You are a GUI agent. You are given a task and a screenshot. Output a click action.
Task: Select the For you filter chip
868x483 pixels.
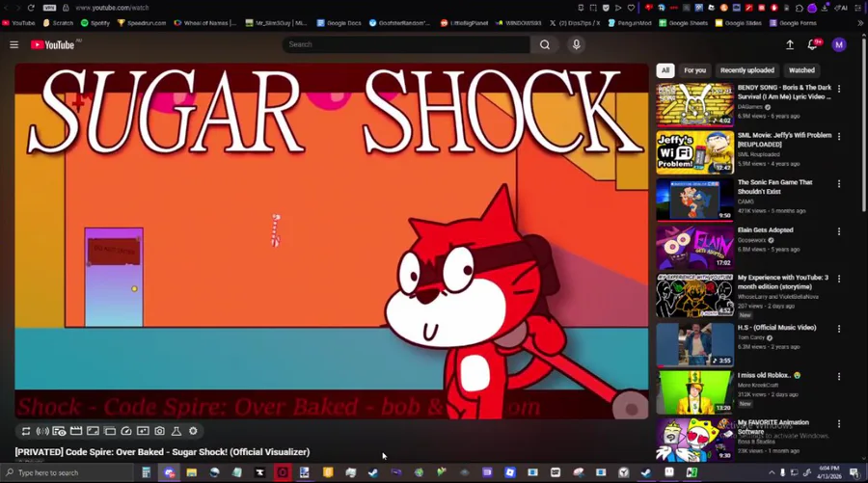694,70
